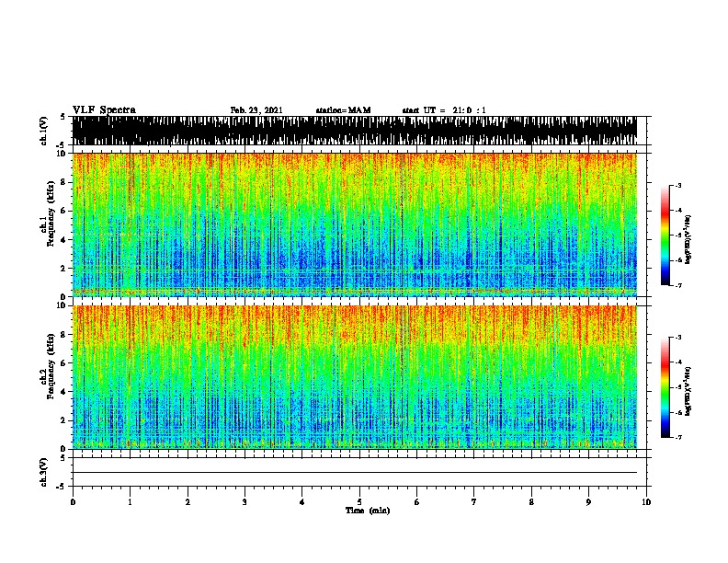Click the "-7" label on ch.1 color bar
This screenshot has height=563, width=728.
(678, 285)
